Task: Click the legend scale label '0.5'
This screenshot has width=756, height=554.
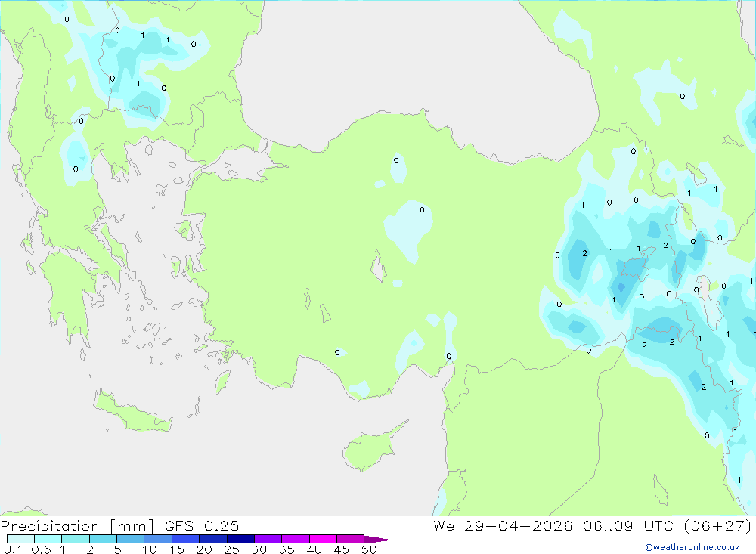Action: coord(41,549)
